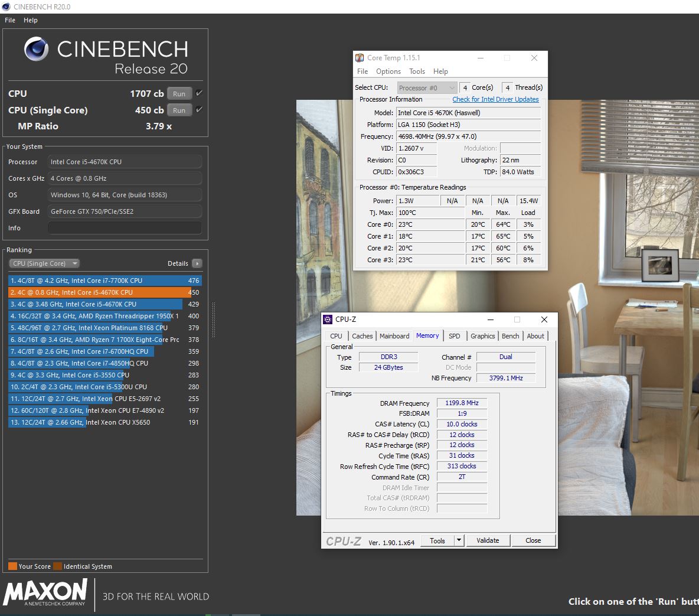Select highlighted ranking row 4C @ 0.8 GHz i5-4670K

(x=104, y=292)
